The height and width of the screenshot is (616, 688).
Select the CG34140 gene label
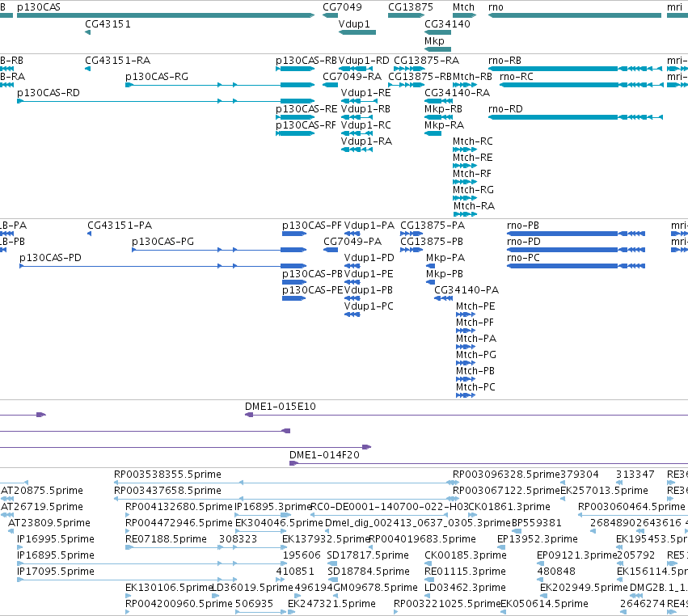(x=447, y=24)
